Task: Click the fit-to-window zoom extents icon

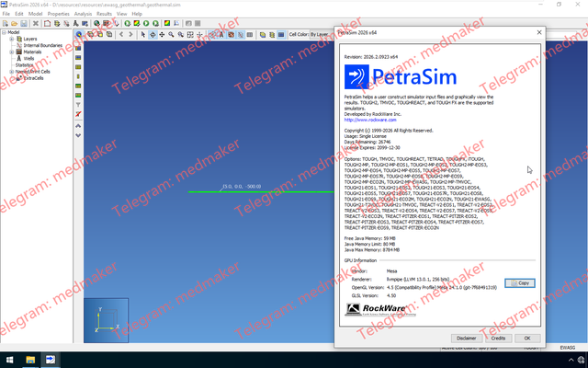Action: click(190, 35)
